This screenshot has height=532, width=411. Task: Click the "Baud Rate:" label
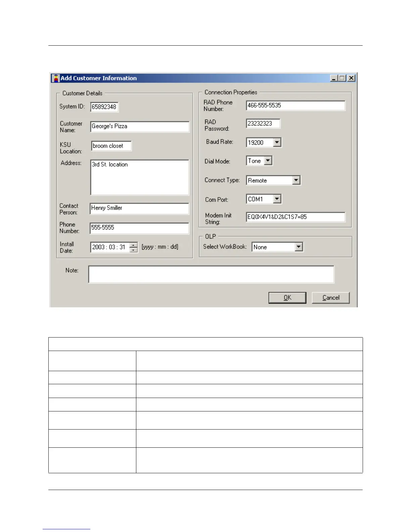(x=220, y=142)
